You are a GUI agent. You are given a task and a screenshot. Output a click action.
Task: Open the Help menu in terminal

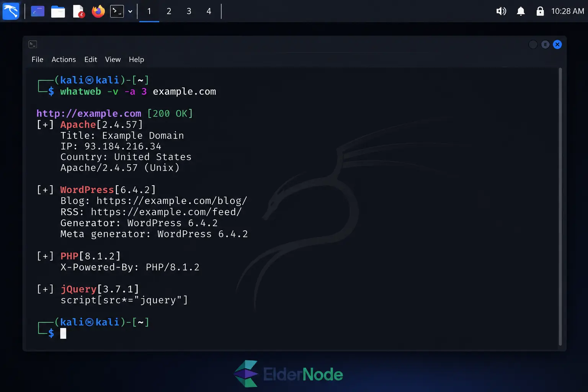click(x=136, y=59)
